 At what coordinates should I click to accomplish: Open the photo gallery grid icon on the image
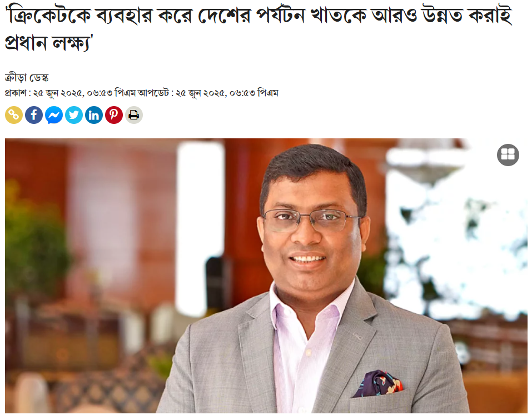coord(508,155)
